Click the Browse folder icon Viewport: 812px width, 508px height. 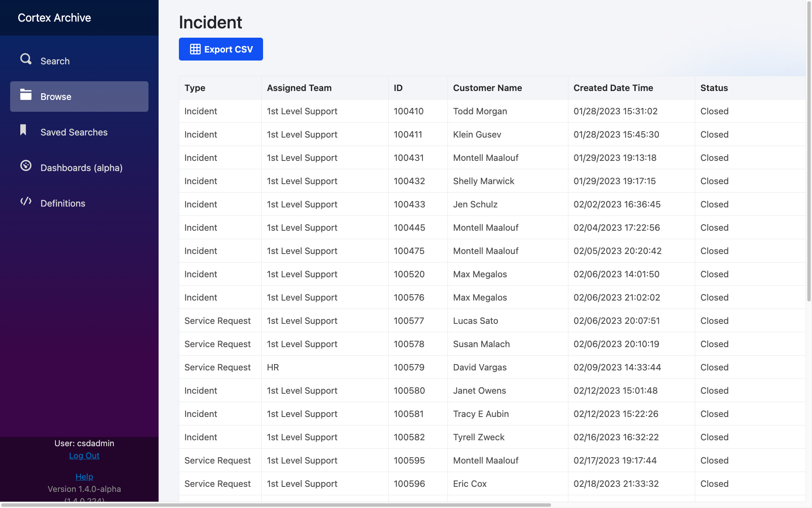pos(26,96)
